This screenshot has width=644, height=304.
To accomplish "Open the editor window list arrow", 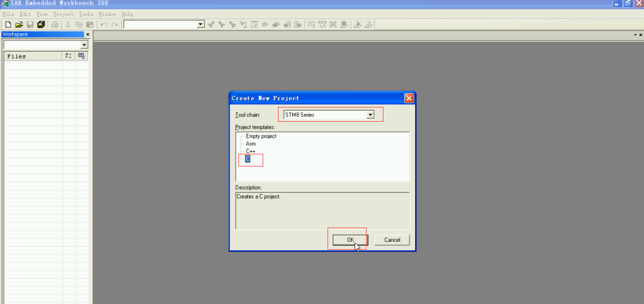I will tap(635, 35).
